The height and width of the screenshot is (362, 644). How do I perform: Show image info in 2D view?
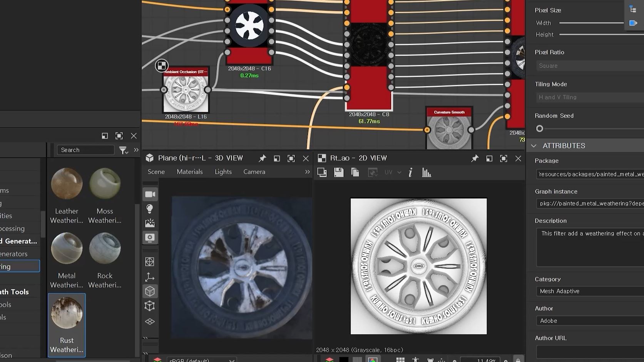pyautogui.click(x=410, y=173)
